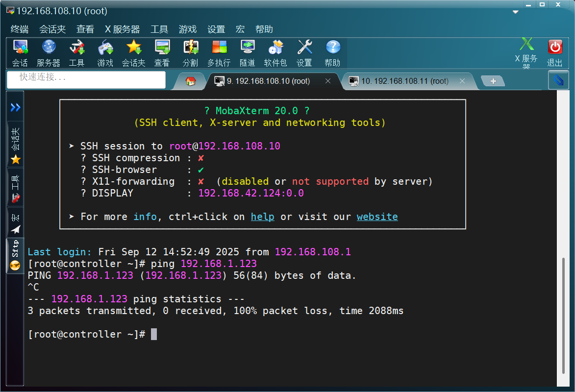Click the 'time 2088ms' text
Image resolution: width=575 pixels, height=392 pixels.
[x=372, y=311]
